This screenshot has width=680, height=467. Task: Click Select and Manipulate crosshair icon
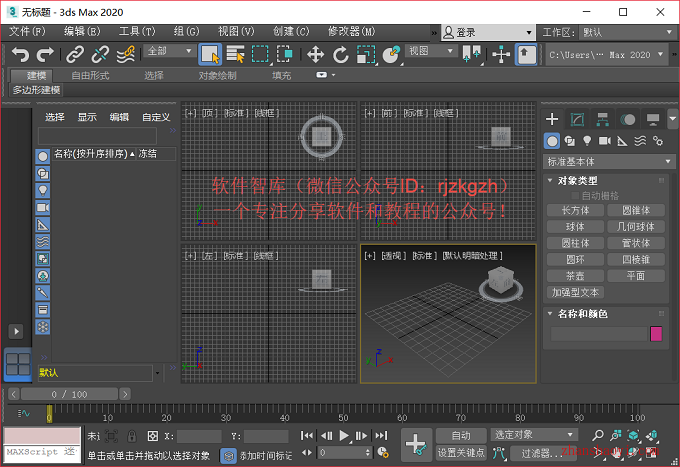point(501,55)
